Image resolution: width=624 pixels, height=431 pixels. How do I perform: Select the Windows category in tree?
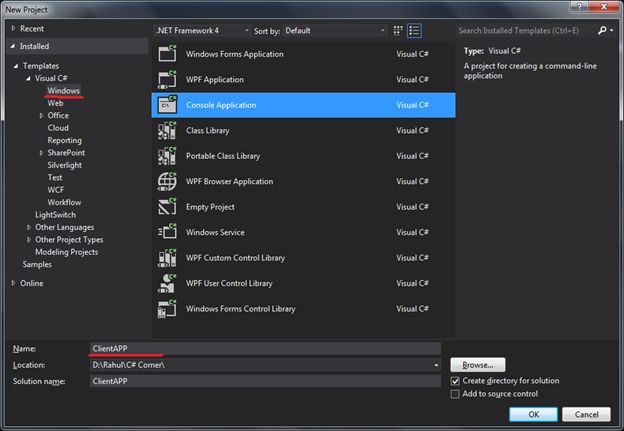coord(64,90)
